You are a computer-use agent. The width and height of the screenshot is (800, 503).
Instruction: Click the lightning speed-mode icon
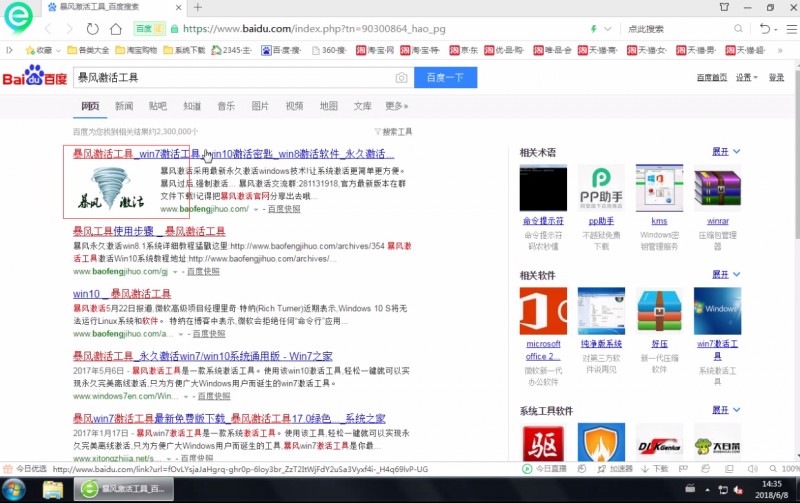[x=594, y=29]
